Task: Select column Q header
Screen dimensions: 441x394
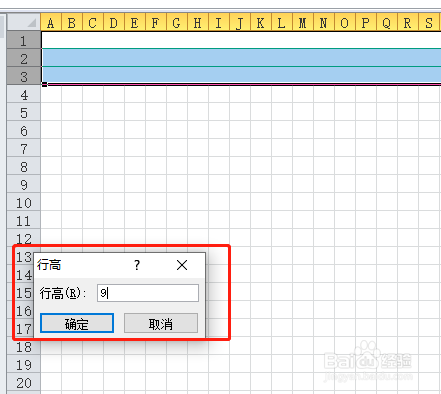Action: (387, 23)
